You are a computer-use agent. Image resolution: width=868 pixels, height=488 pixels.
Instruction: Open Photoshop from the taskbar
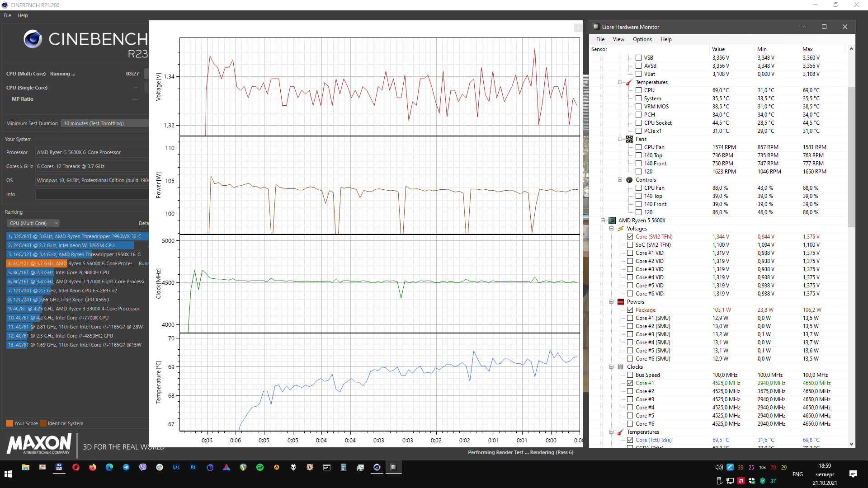tap(193, 467)
